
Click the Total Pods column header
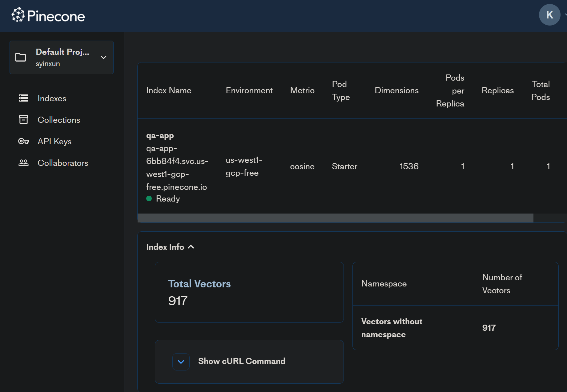click(x=541, y=90)
